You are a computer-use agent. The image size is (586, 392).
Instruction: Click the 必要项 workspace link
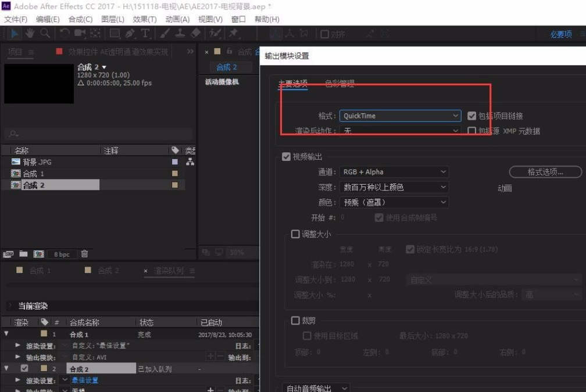[x=560, y=34]
